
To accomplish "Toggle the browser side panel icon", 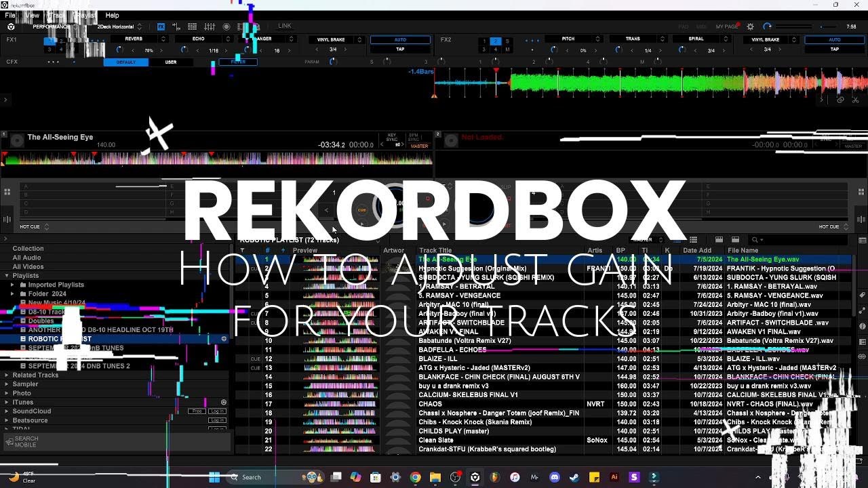I will (x=862, y=240).
